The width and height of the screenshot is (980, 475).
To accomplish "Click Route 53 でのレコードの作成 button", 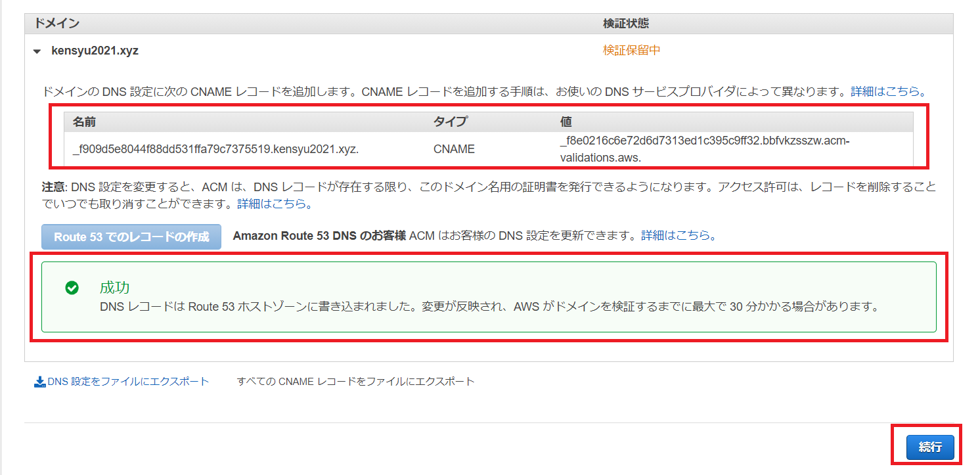I will 131,237.
